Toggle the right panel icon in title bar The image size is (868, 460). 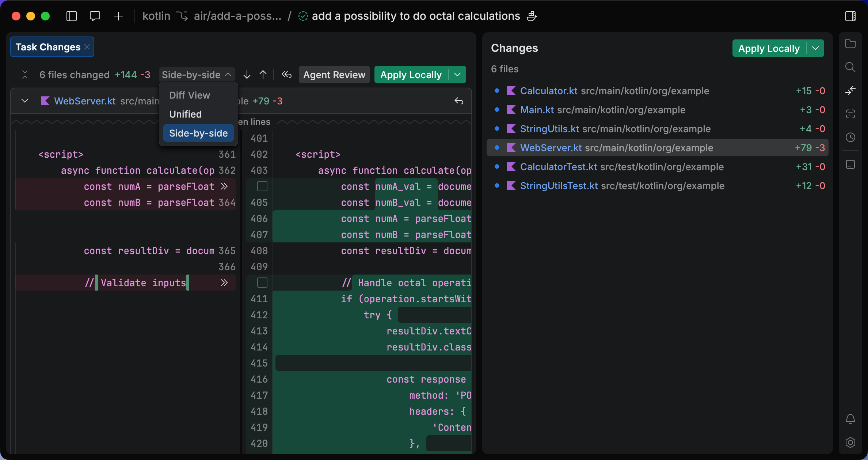(x=850, y=16)
